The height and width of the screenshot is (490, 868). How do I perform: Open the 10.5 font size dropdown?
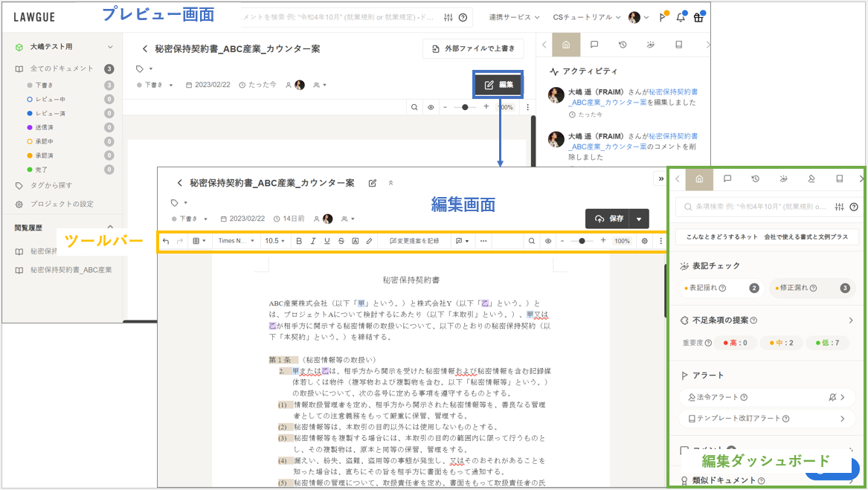pyautogui.click(x=275, y=241)
